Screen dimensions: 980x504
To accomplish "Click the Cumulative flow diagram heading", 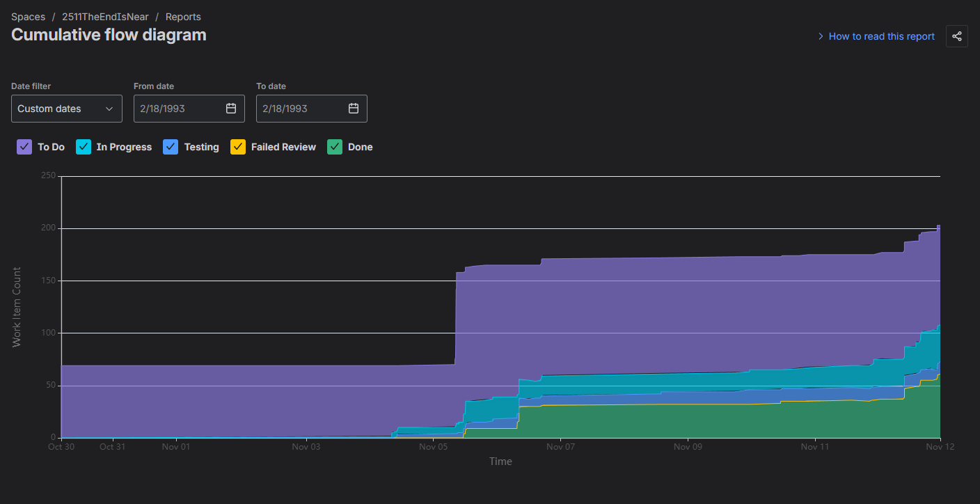I will (109, 35).
